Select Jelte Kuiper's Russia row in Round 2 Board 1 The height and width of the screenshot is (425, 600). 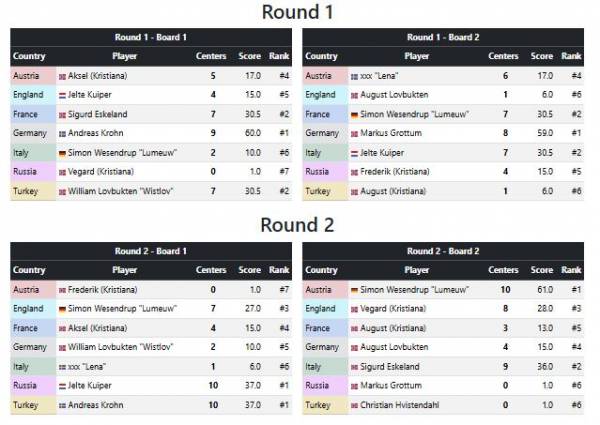pos(151,386)
